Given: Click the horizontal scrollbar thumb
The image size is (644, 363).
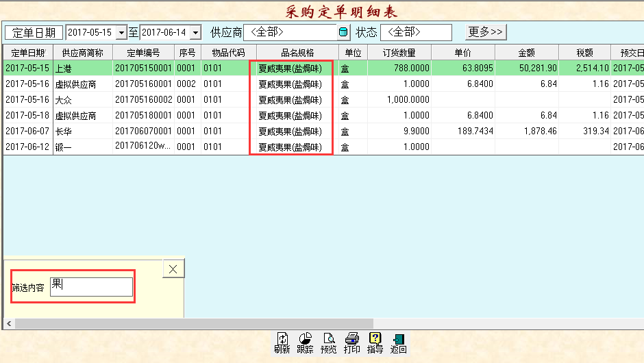Looking at the screenshot, I should click(x=194, y=323).
